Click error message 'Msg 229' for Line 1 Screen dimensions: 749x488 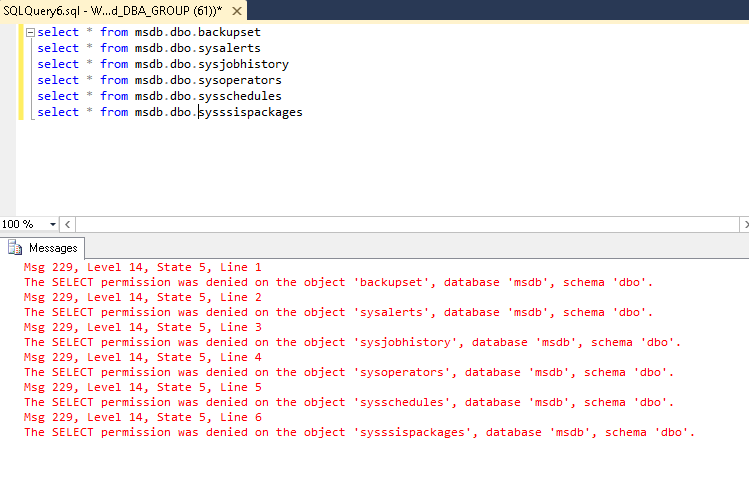click(x=143, y=267)
